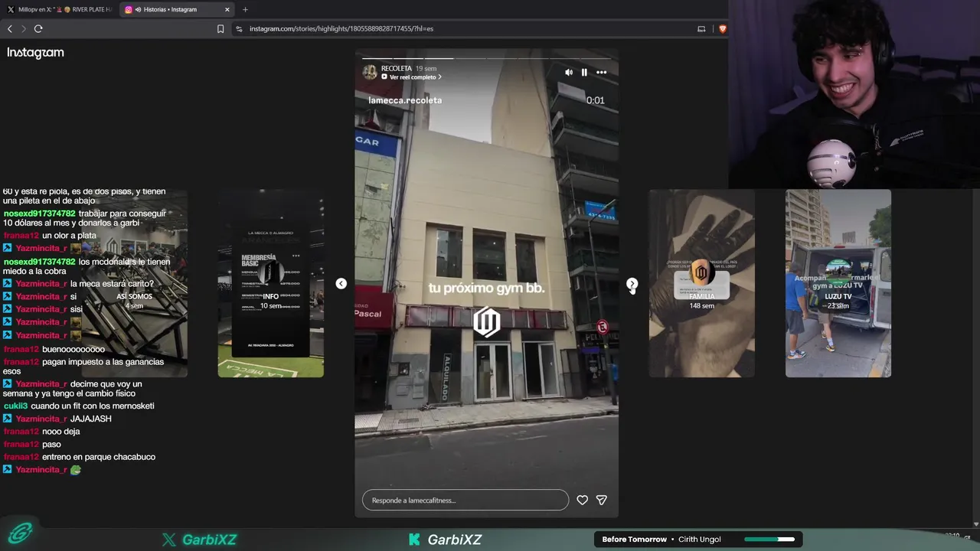980x551 pixels.
Task: Open the Brave Shields icon
Action: pyautogui.click(x=722, y=28)
